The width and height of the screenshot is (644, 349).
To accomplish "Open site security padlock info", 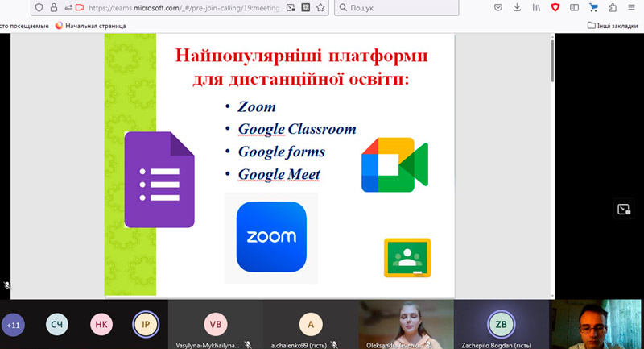I will (55, 8).
